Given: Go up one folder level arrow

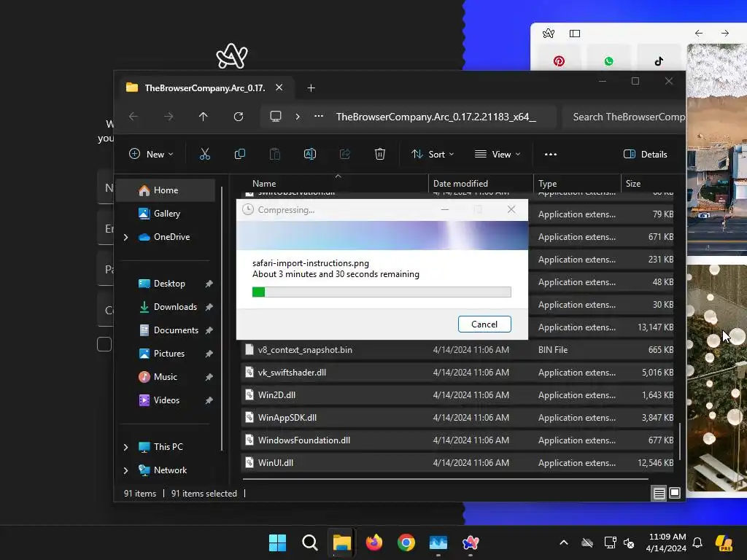Looking at the screenshot, I should [x=203, y=117].
